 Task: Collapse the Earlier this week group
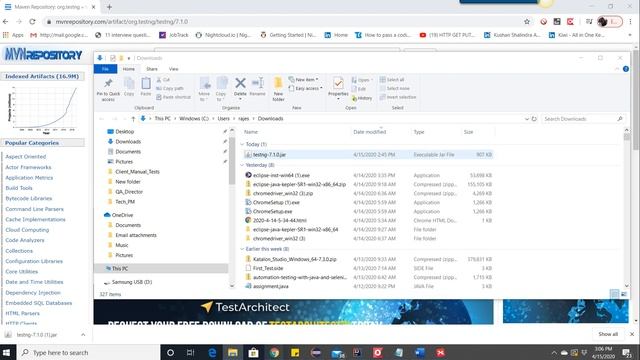point(242,249)
